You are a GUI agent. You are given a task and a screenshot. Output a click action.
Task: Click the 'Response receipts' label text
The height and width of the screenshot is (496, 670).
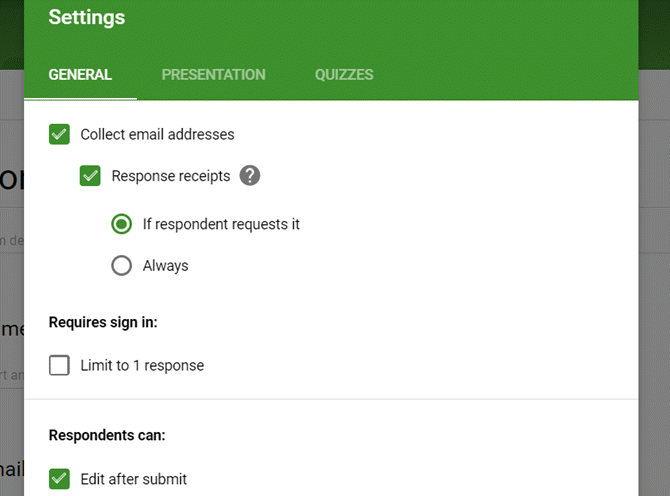coord(171,176)
